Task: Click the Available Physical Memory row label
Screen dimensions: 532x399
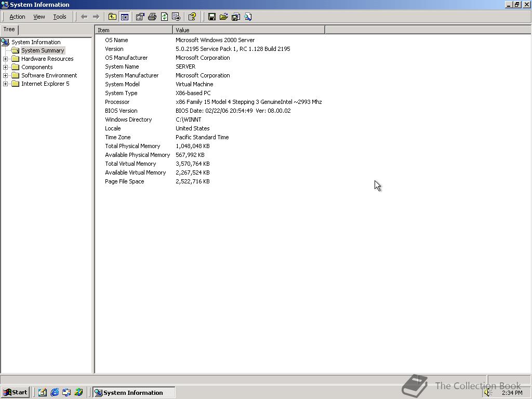Action: 137,155
